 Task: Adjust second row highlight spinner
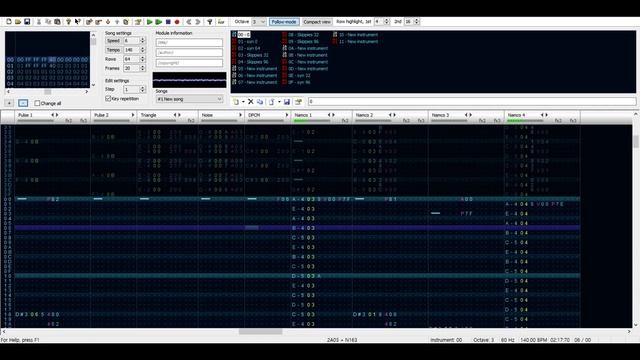click(x=417, y=22)
